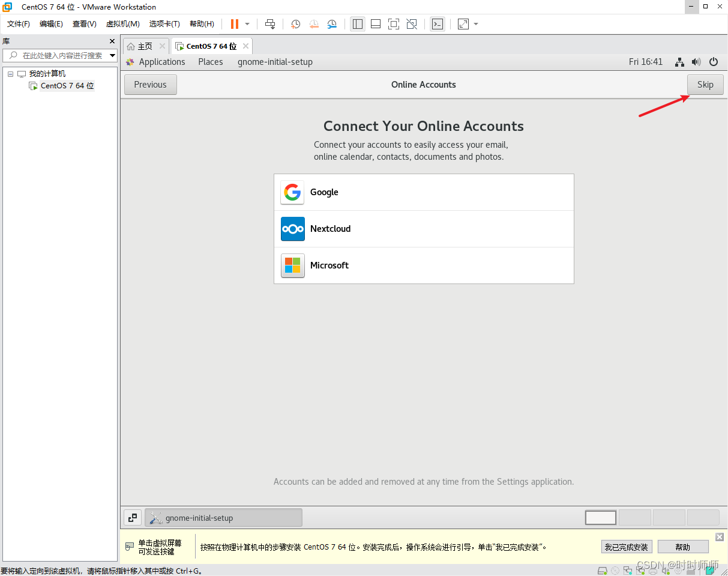Viewport: 728px width, 576px height.
Task: Open gnome-initial-setup app menu in top bar
Action: coord(275,62)
